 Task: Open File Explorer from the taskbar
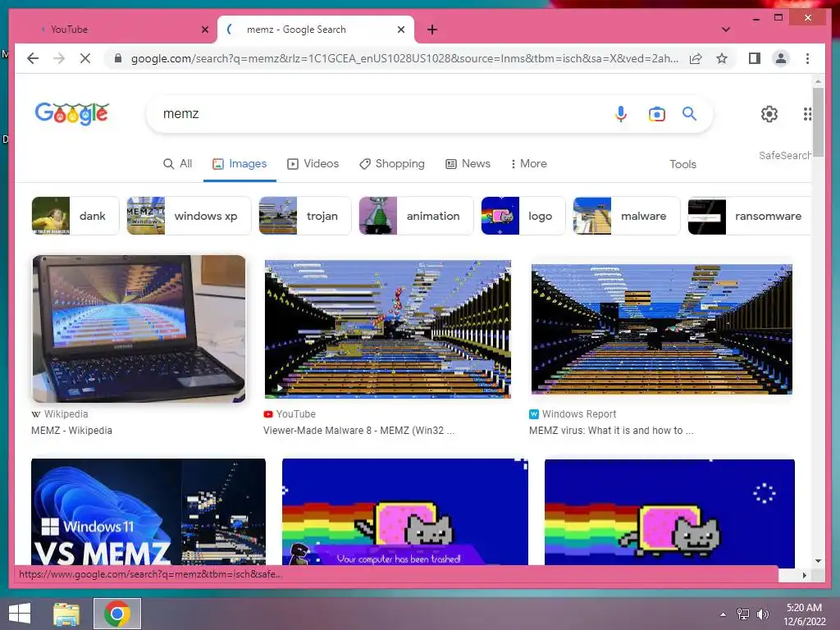pos(66,614)
